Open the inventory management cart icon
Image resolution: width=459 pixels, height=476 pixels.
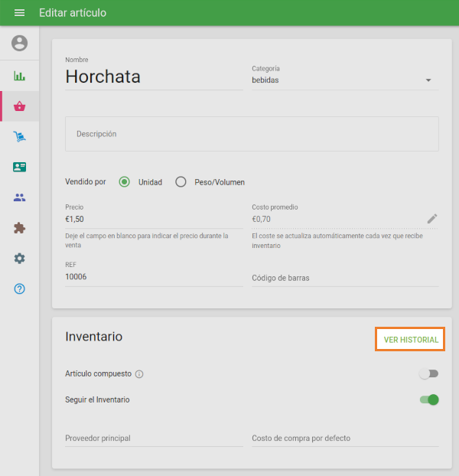[20, 137]
